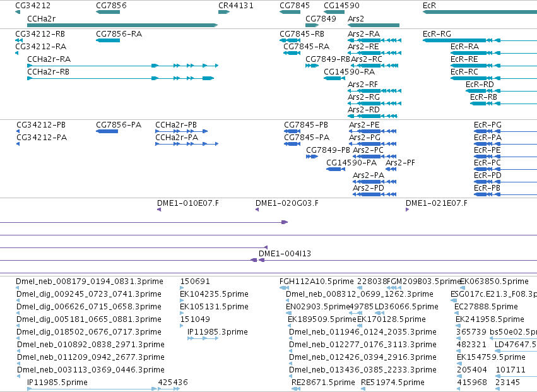This screenshot has width=537, height=392.
Task: Select the DME1-004I13 BAC label
Action: 285,254
